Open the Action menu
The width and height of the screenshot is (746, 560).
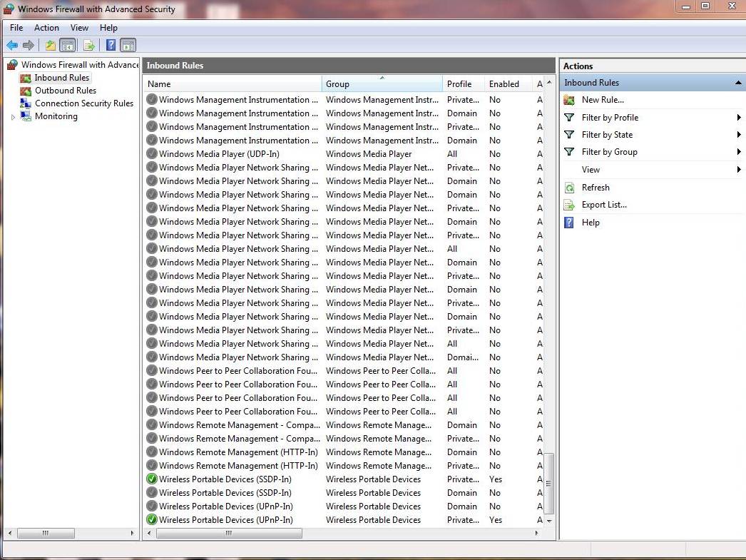[46, 28]
